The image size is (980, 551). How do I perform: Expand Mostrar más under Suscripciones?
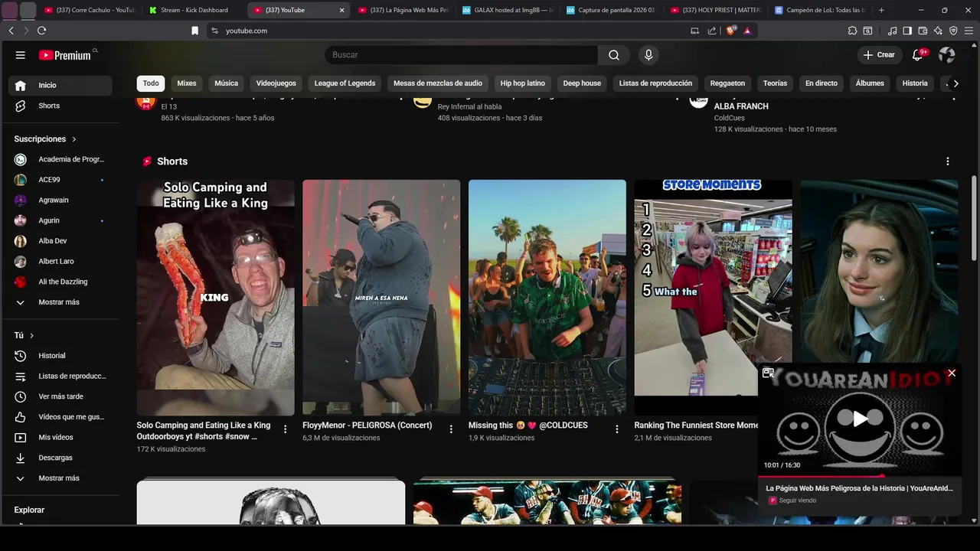(x=60, y=302)
